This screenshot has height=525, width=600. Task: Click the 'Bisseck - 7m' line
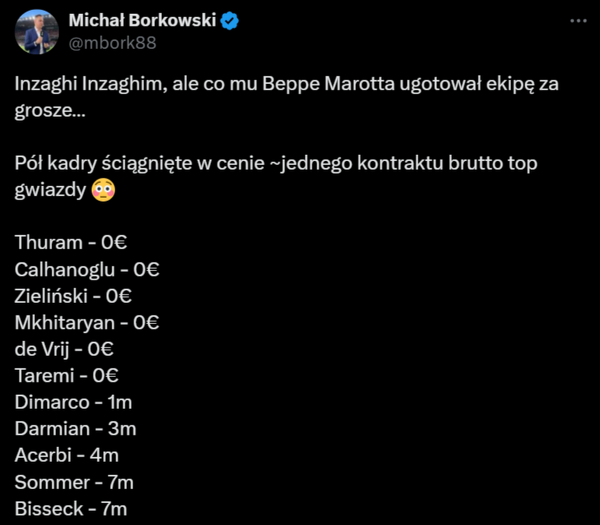point(71,510)
